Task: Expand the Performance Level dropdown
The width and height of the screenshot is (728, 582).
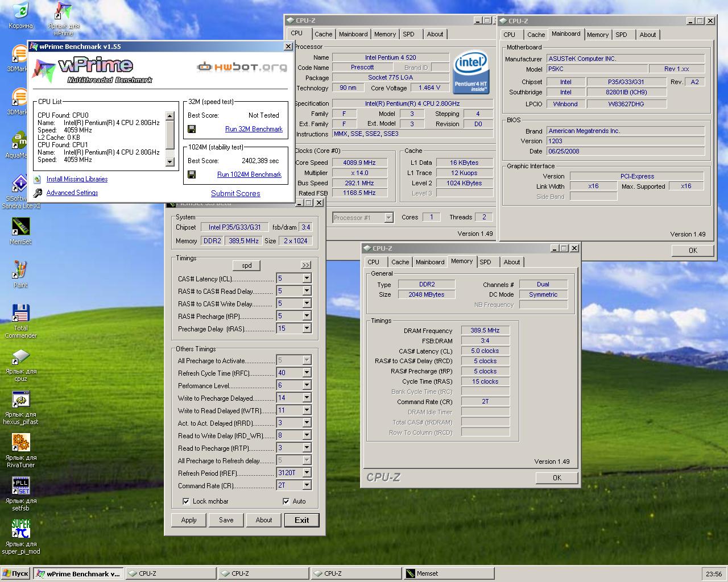Action: (x=307, y=385)
